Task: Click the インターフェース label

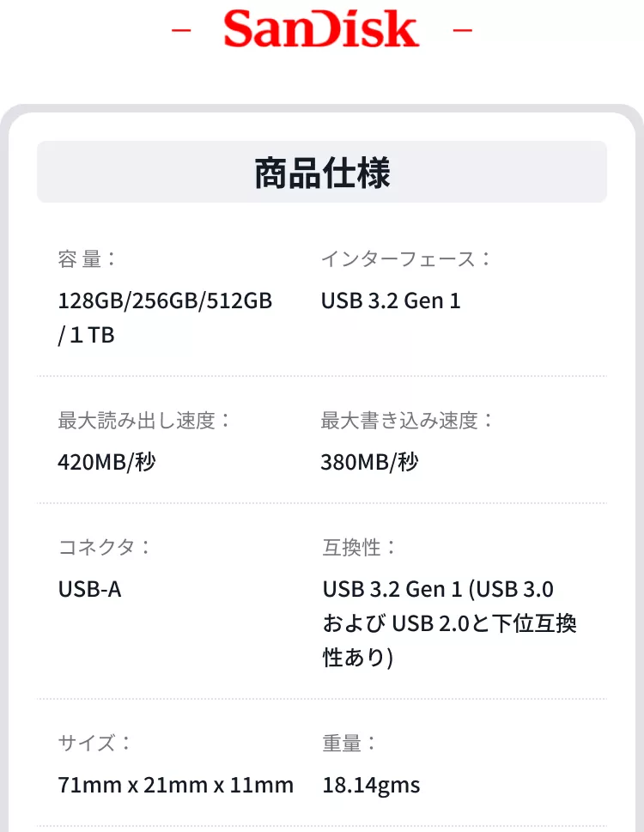Action: [406, 258]
